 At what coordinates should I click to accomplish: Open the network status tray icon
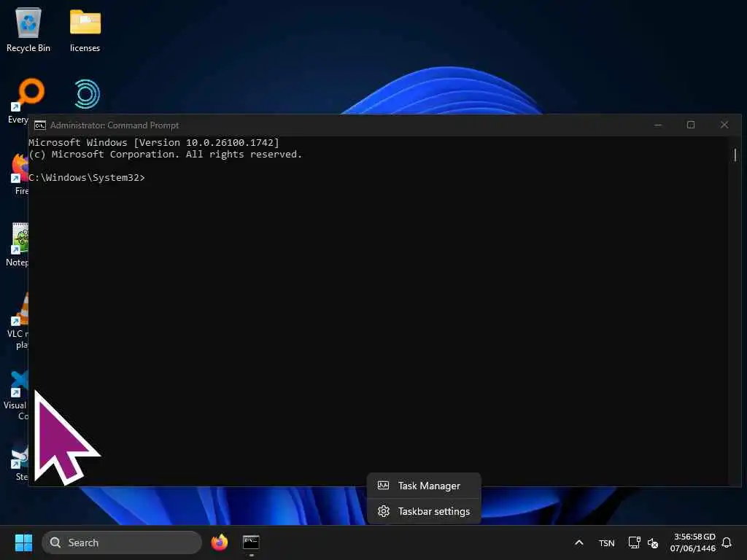[634, 542]
